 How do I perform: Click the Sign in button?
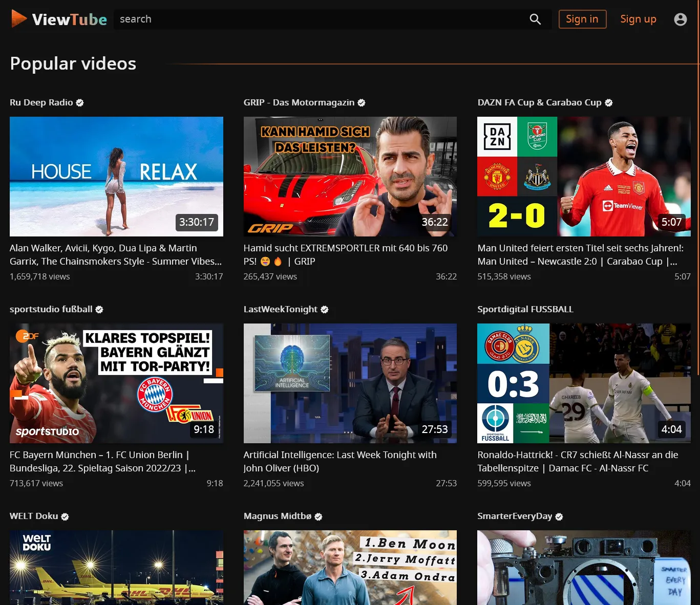click(x=582, y=19)
